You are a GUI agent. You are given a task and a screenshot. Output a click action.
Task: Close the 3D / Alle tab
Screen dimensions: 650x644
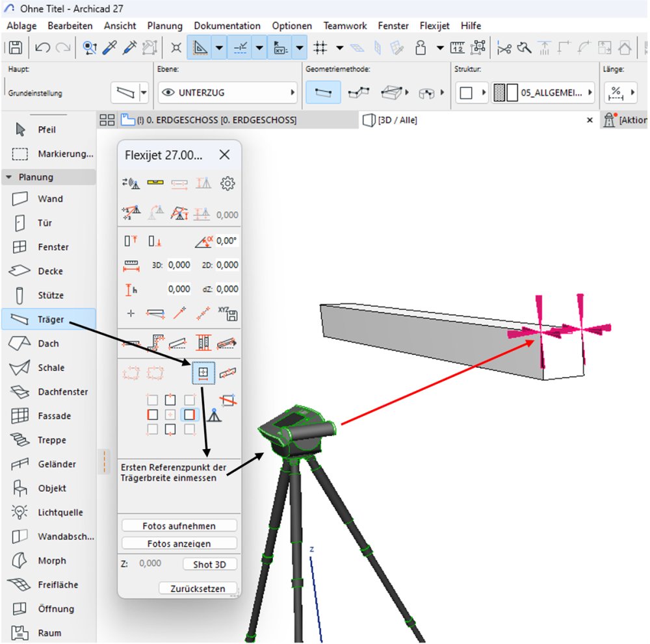(x=590, y=120)
